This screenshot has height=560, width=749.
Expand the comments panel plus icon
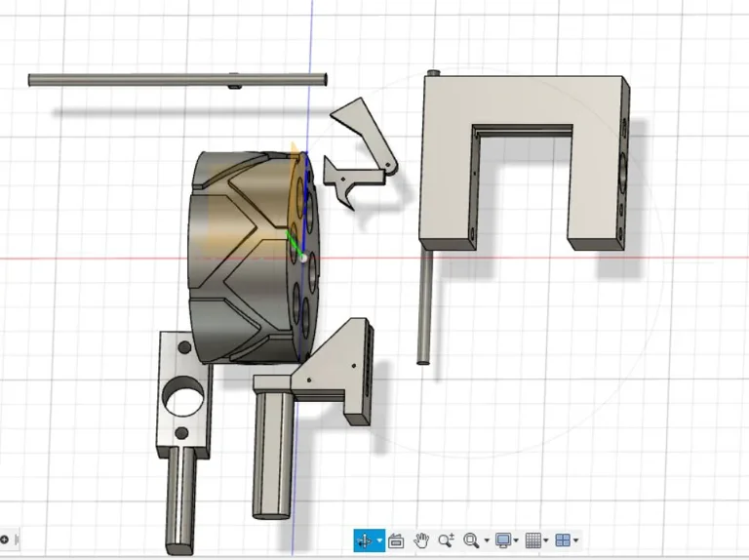(x=5, y=540)
